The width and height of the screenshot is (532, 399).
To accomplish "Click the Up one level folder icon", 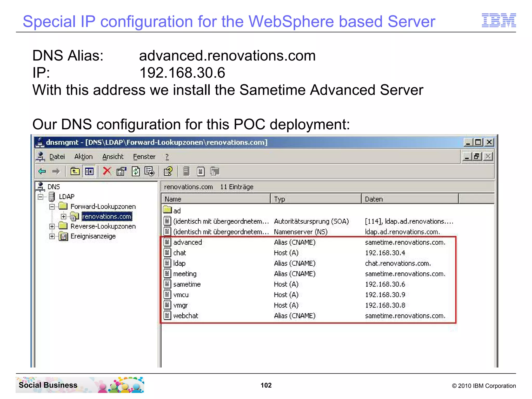I will tap(75, 171).
